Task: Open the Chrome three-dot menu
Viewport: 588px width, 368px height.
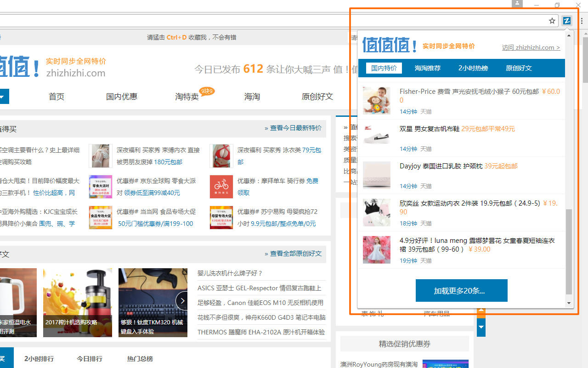Action: (582, 21)
